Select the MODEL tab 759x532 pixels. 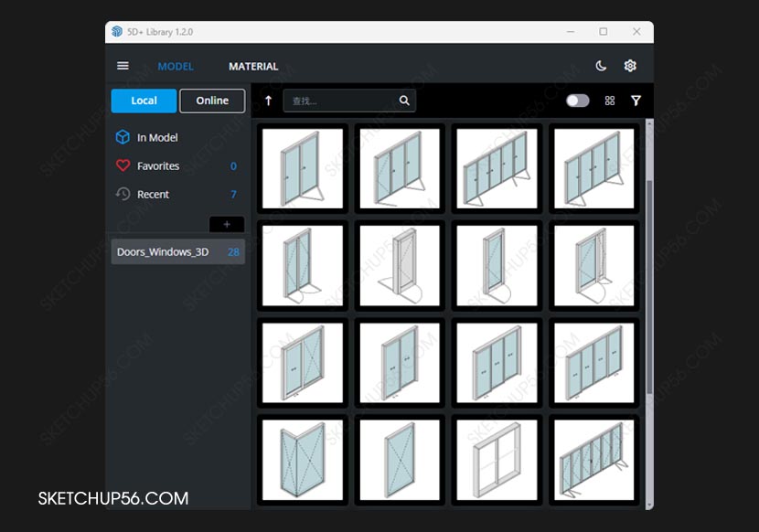176,66
